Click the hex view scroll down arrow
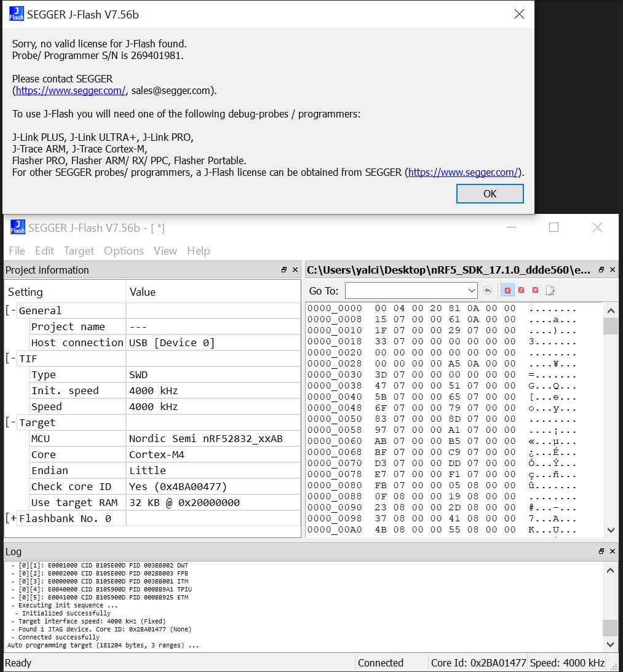 tap(611, 530)
